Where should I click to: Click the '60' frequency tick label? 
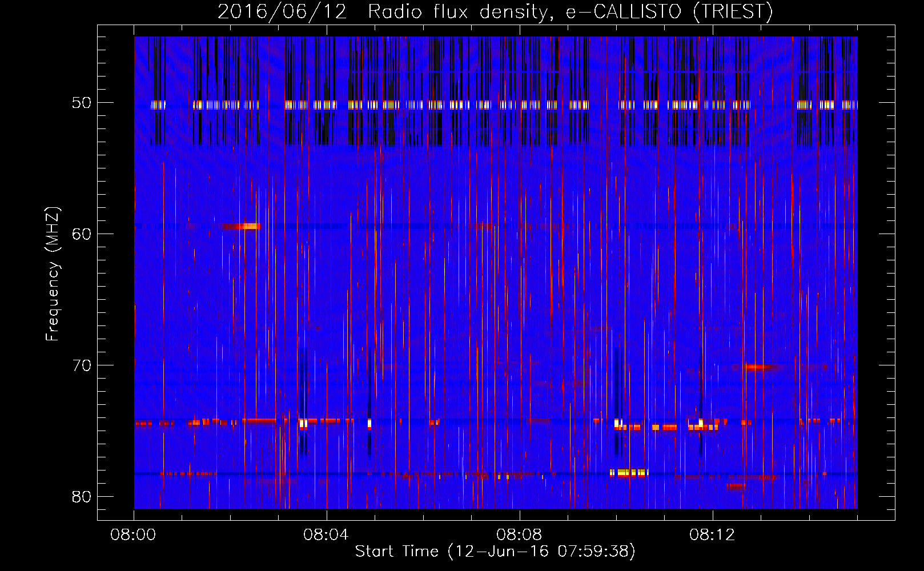[82, 234]
